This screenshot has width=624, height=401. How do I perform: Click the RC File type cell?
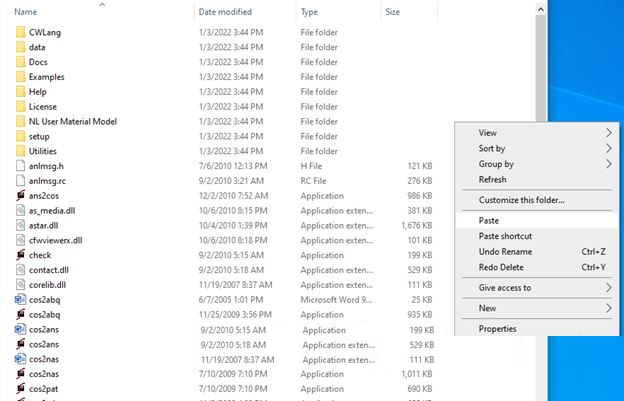pos(314,181)
